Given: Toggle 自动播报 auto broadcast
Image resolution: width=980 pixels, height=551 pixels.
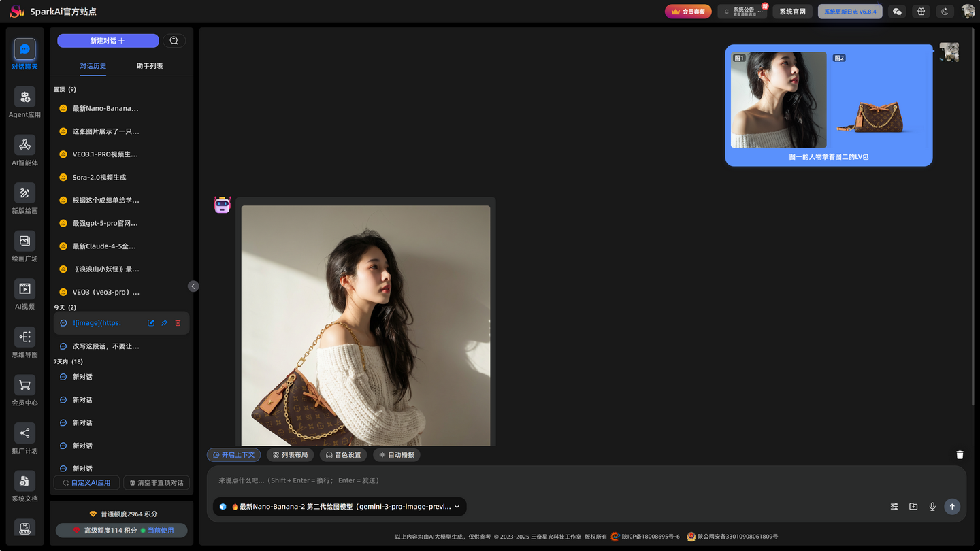Looking at the screenshot, I should (x=396, y=455).
